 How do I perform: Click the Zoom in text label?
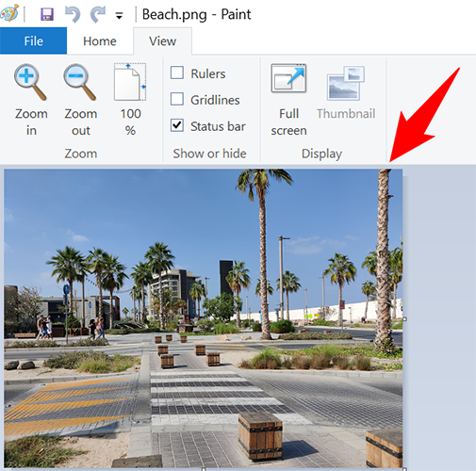pos(31,122)
